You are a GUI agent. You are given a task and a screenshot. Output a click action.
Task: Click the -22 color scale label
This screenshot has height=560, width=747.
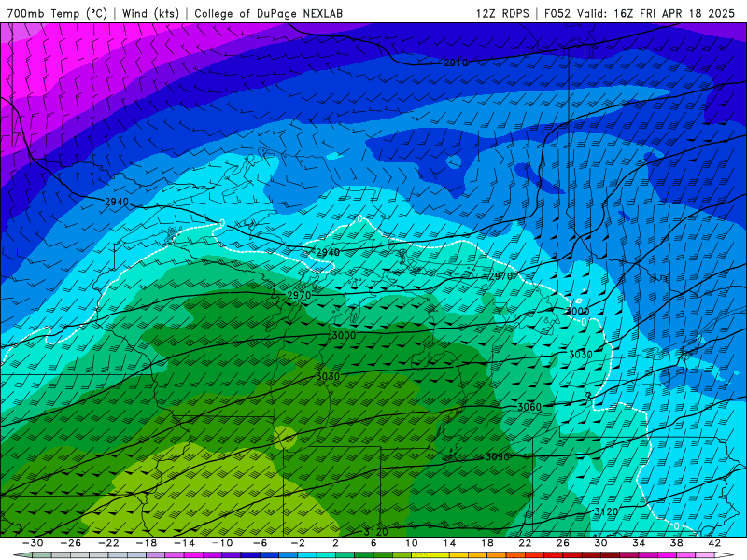tap(108, 543)
